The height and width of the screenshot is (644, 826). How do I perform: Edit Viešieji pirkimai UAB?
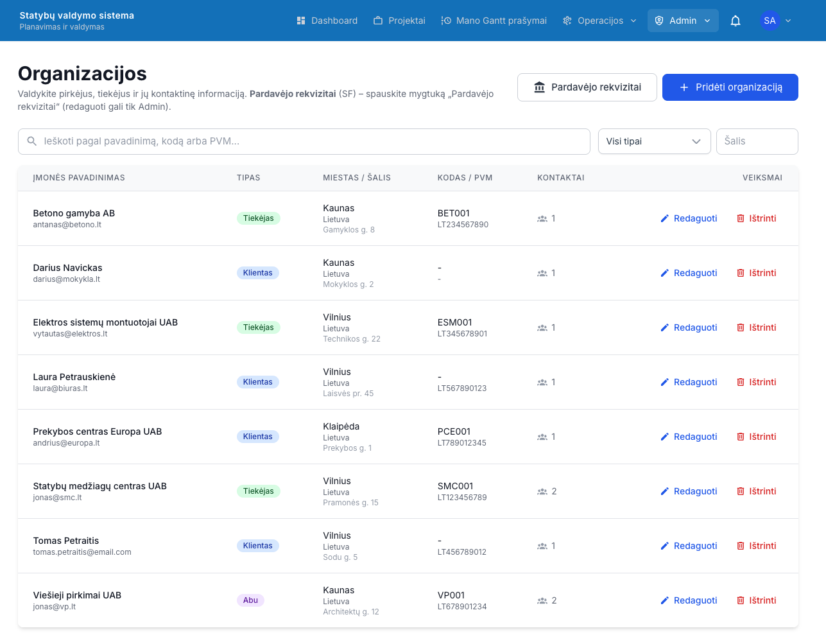tap(689, 600)
